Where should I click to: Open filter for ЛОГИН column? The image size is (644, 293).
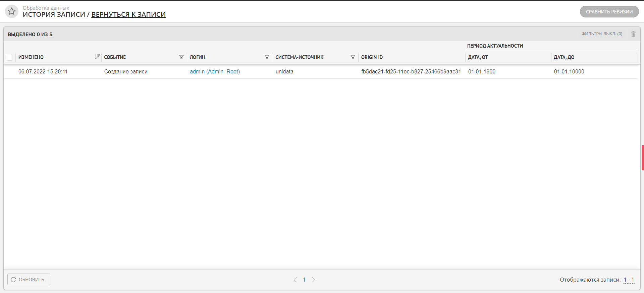click(x=267, y=57)
